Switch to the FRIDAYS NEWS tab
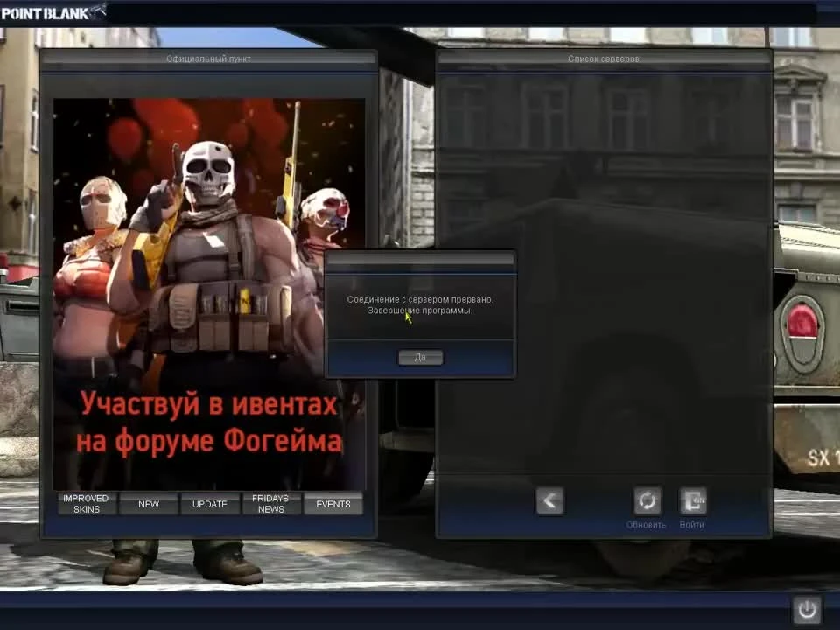840x630 pixels. 270,504
